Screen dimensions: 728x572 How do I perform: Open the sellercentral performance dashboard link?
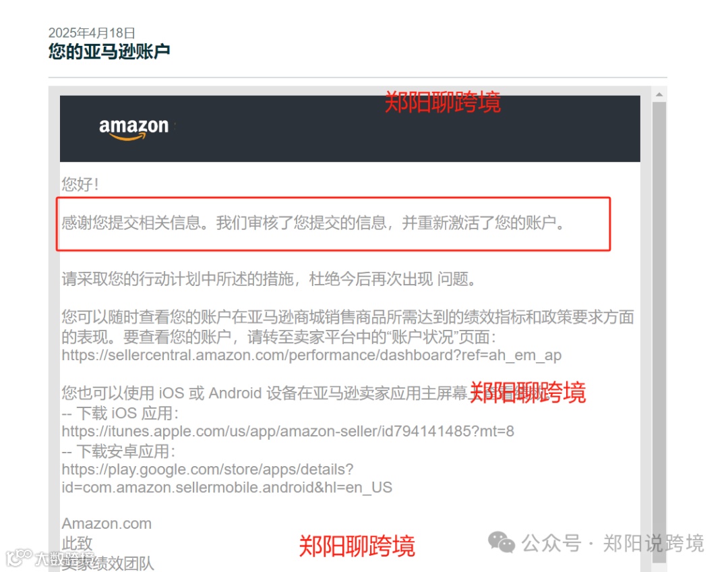[x=311, y=355]
